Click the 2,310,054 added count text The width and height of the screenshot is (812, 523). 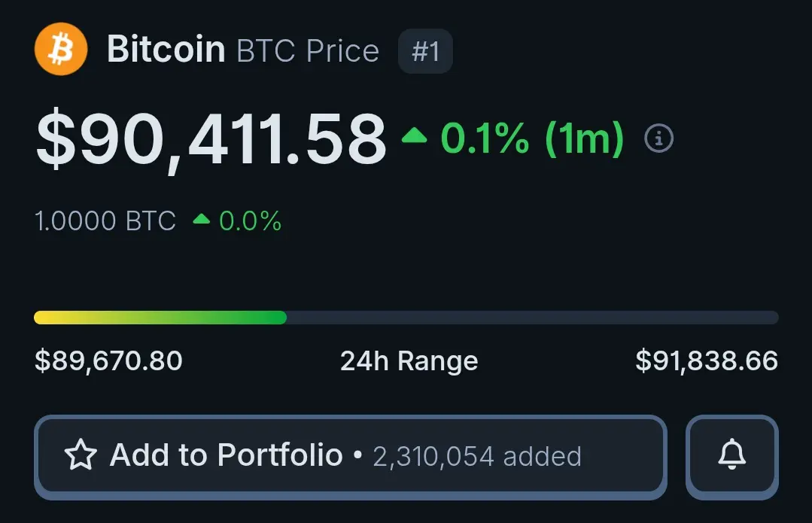coord(477,456)
